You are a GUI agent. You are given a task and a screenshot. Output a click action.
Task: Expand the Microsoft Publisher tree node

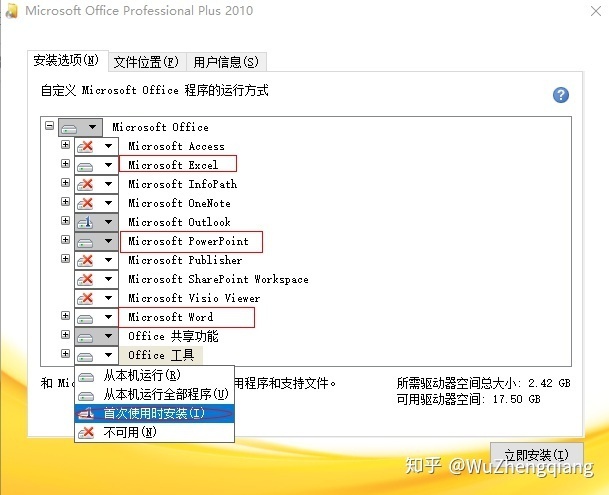pyautogui.click(x=65, y=258)
